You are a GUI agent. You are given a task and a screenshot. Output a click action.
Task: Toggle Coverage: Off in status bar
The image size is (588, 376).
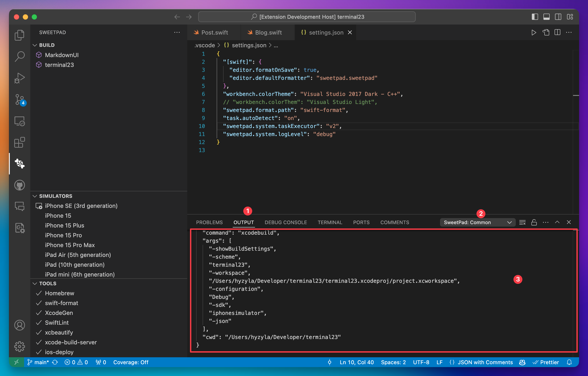click(x=131, y=362)
